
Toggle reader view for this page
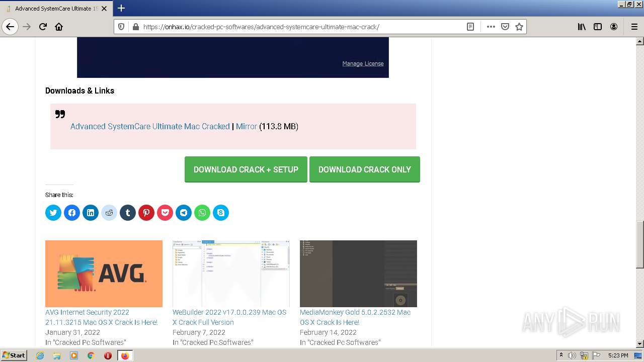pyautogui.click(x=470, y=27)
